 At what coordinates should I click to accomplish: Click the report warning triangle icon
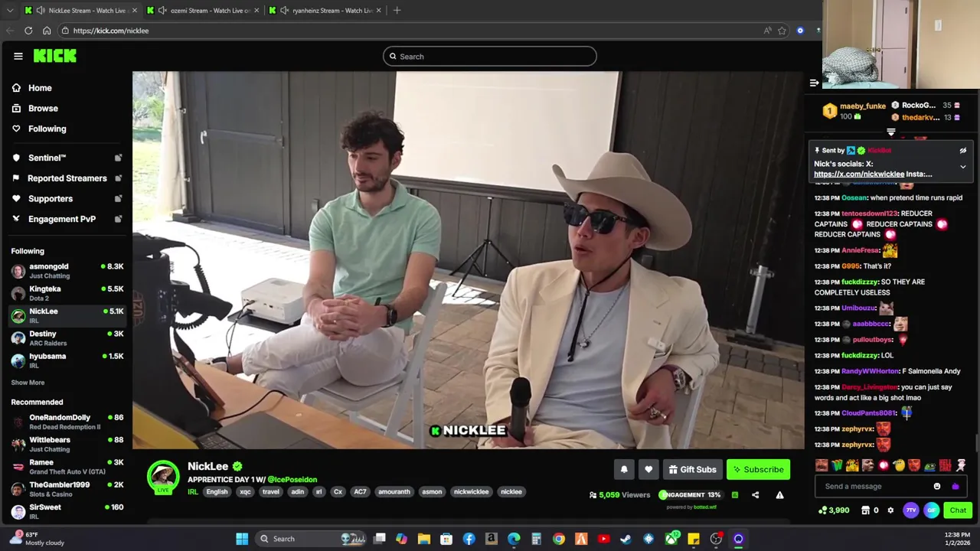779,495
